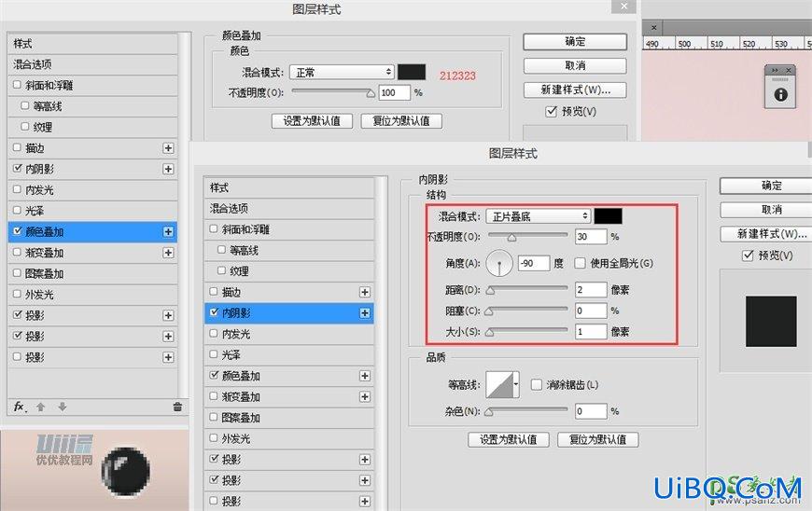
Task: Click the trash delete effect icon
Action: pos(177,407)
